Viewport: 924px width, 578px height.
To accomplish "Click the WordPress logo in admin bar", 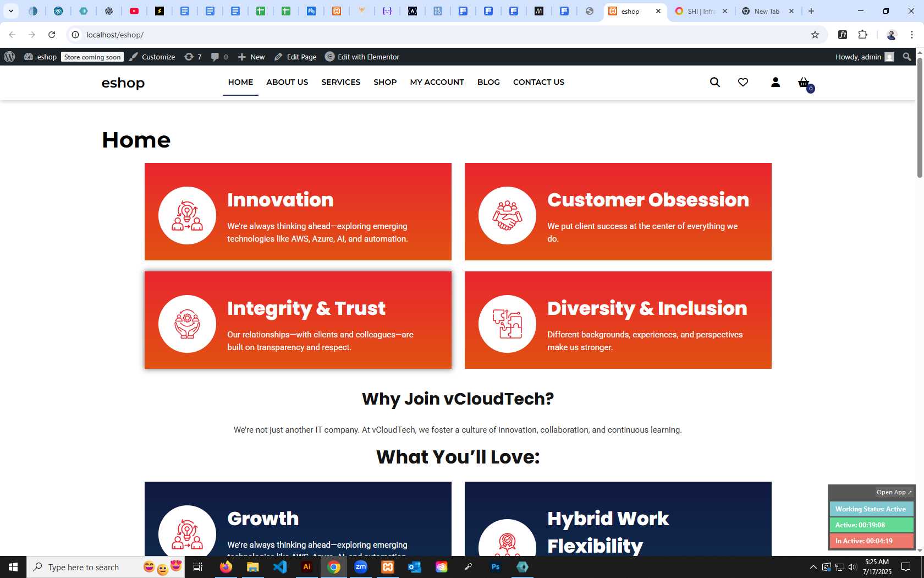I will pyautogui.click(x=9, y=57).
